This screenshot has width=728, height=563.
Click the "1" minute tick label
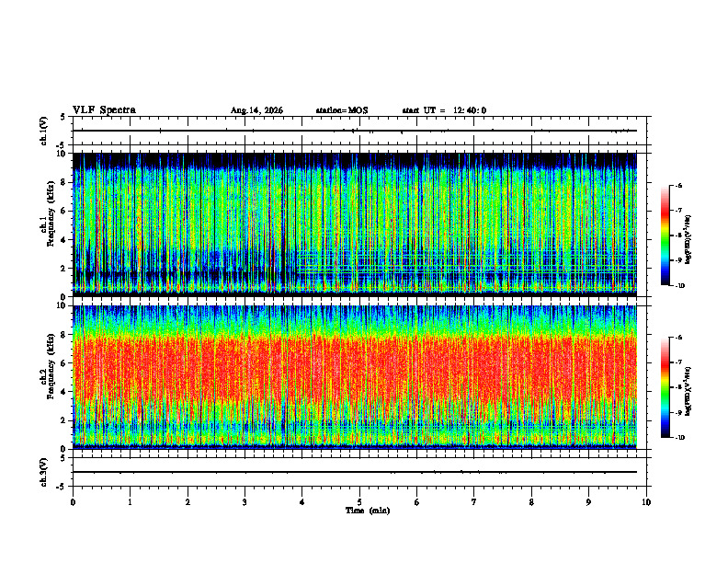[130, 502]
